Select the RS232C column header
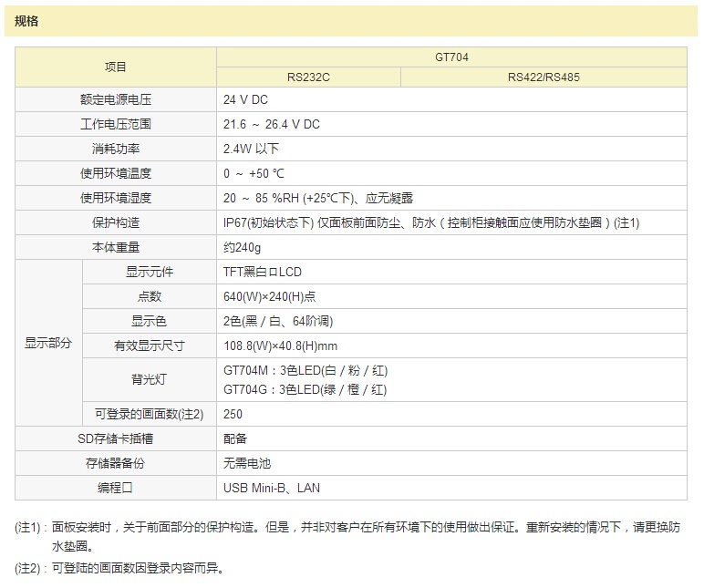Viewport: 704px width, 588px height. [x=308, y=77]
